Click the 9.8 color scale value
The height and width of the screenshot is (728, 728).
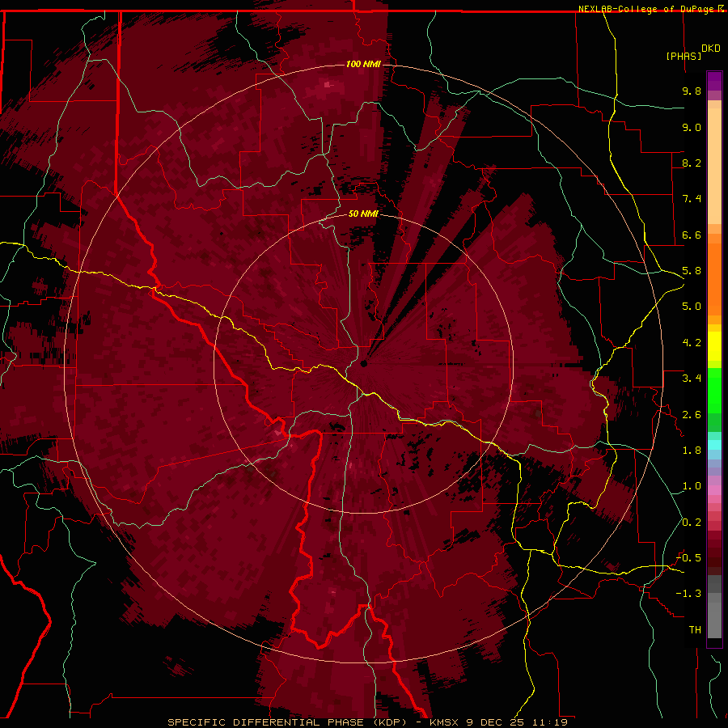(x=692, y=91)
